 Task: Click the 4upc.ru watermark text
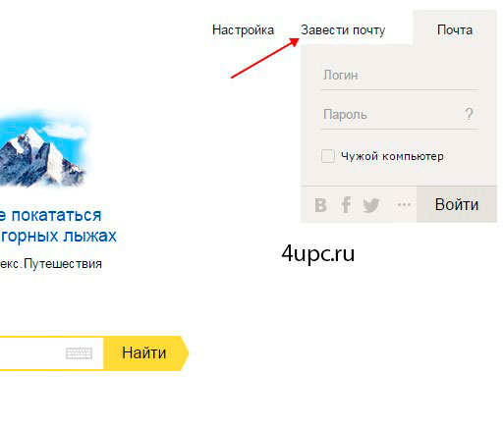tap(318, 254)
